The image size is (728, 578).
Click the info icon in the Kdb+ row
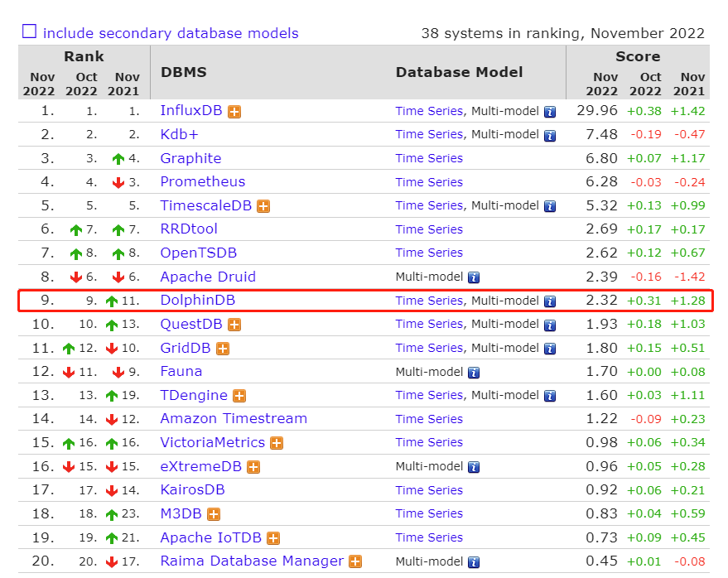[x=550, y=136]
